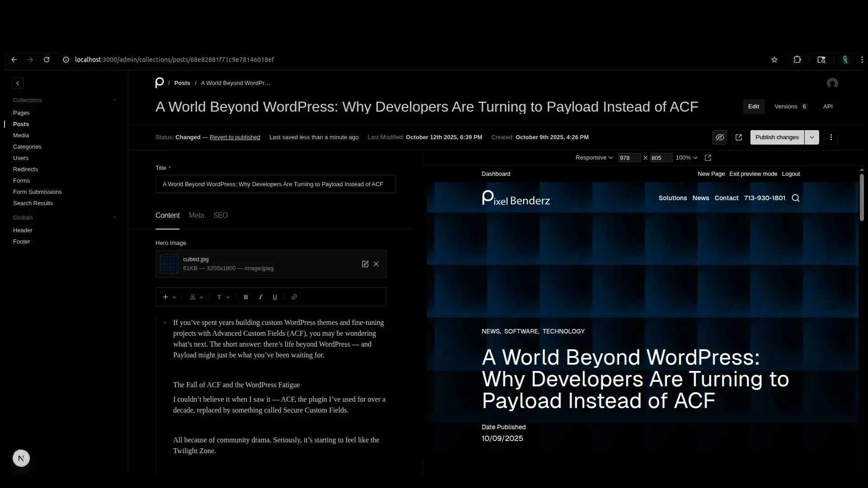Apply italic formatting to post content
868x488 pixels.
[260, 297]
